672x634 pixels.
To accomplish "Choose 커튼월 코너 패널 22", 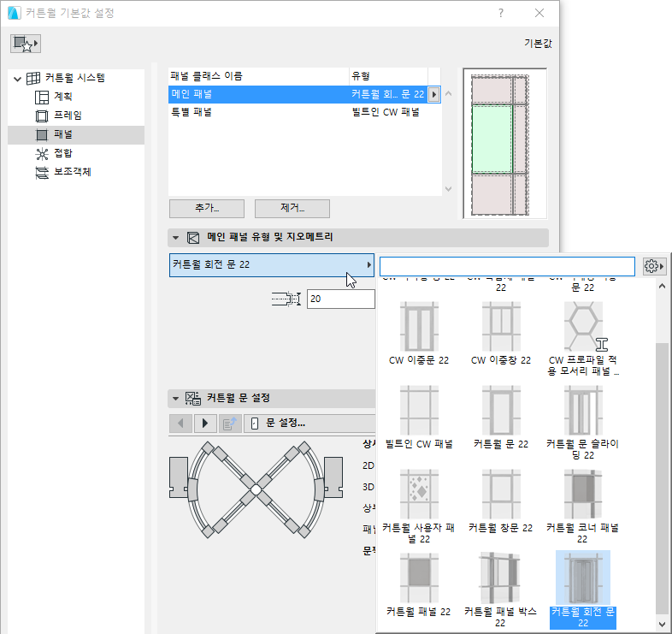I will [583, 507].
